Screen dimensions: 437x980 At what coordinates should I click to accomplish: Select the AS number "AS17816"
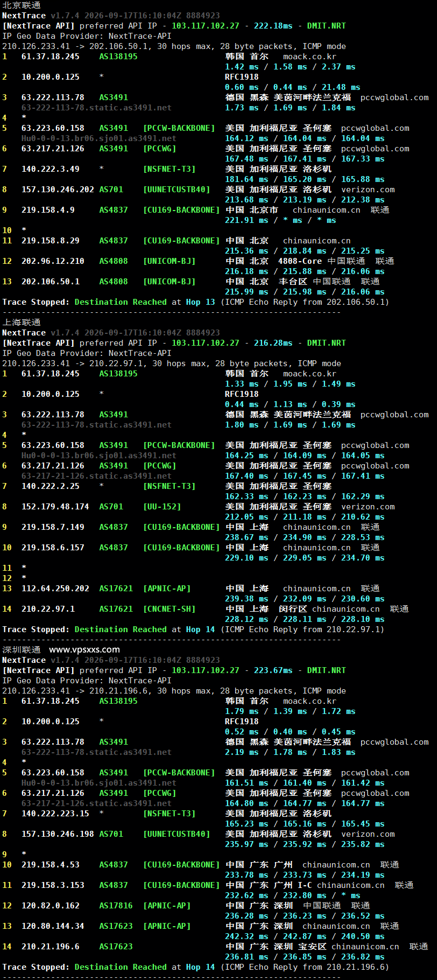coord(116,906)
